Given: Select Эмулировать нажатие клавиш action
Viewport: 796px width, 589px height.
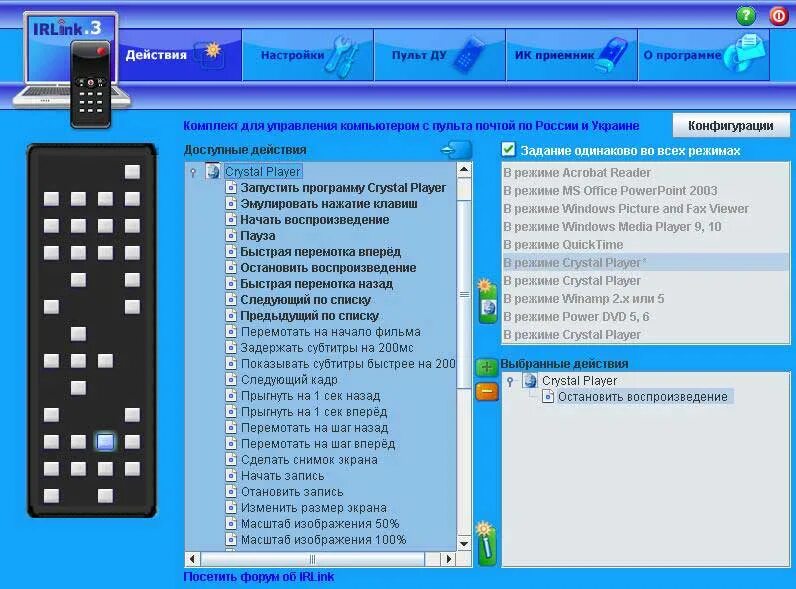Looking at the screenshot, I should coord(329,204).
